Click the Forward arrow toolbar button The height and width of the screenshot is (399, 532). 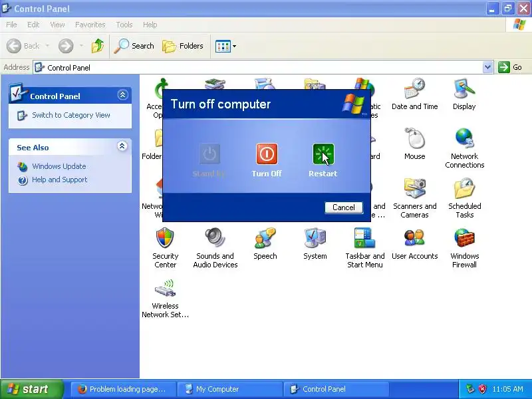[65, 46]
